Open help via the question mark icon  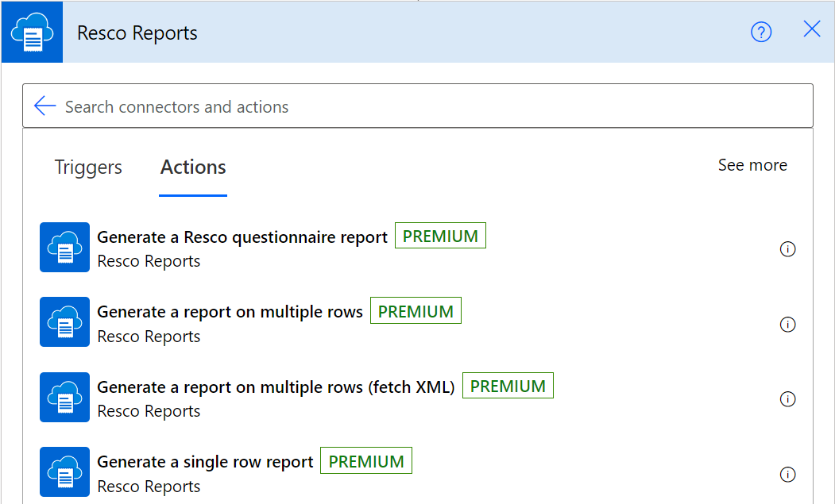click(x=761, y=33)
